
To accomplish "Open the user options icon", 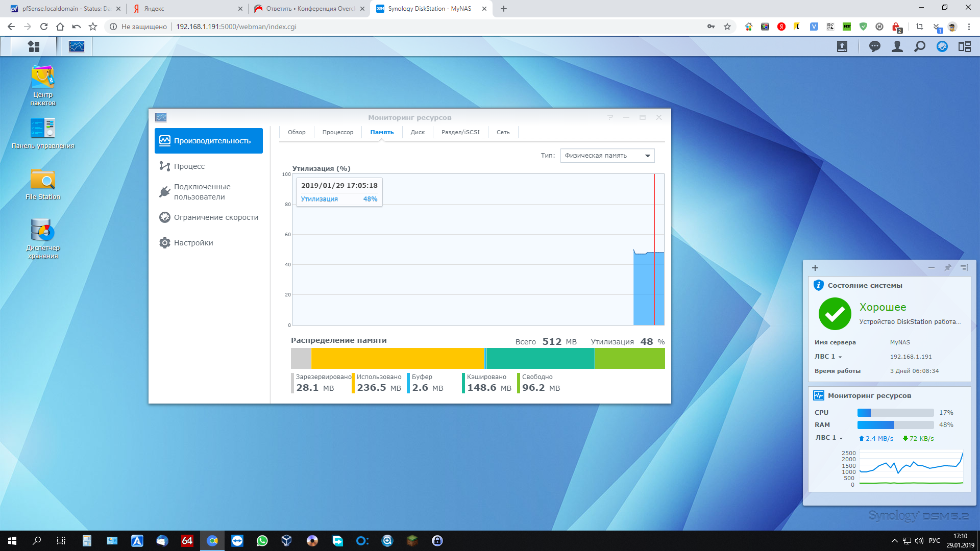I will [897, 46].
